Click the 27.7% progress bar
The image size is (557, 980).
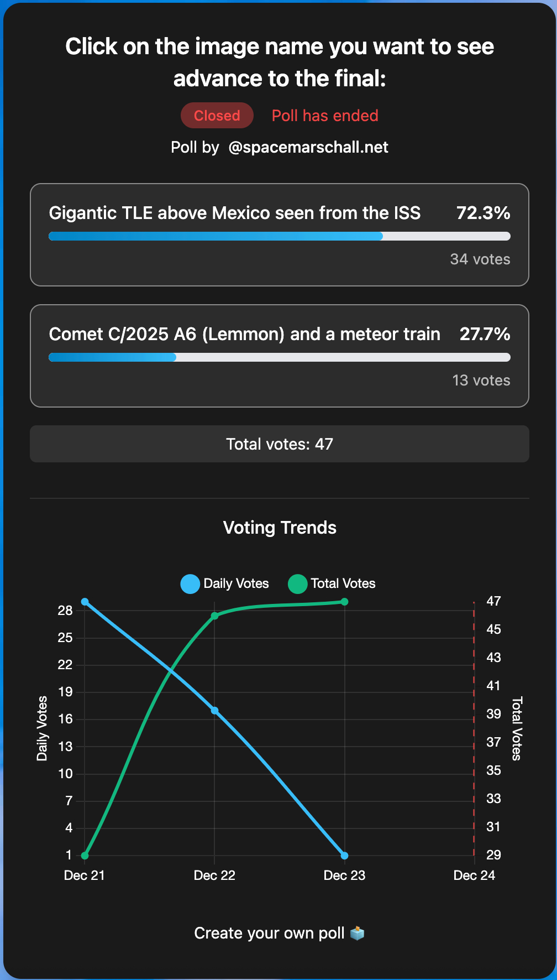[x=279, y=357]
